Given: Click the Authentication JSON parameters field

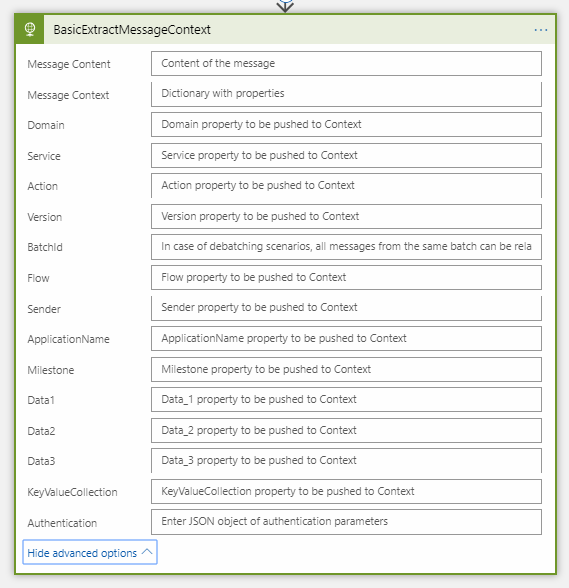Looking at the screenshot, I should point(346,522).
